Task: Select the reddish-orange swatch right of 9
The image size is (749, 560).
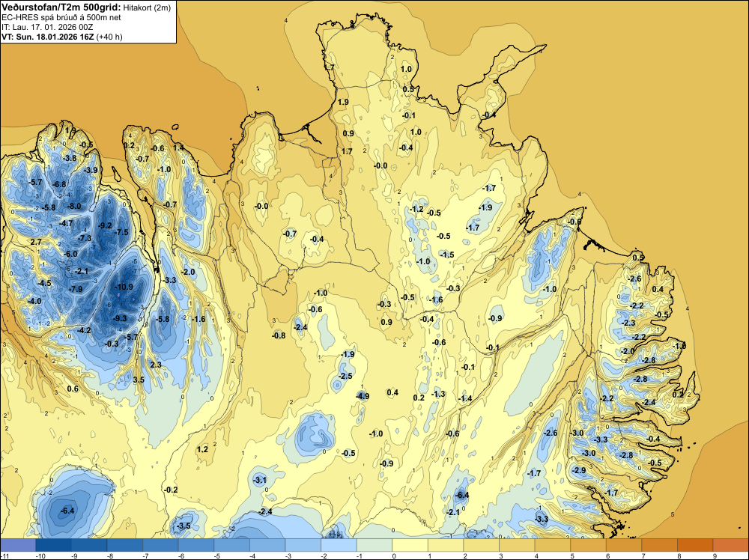Action: tap(731, 545)
